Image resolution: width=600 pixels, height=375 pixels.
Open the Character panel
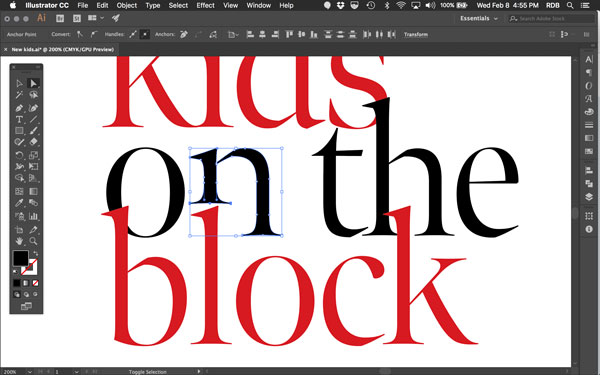[x=589, y=59]
